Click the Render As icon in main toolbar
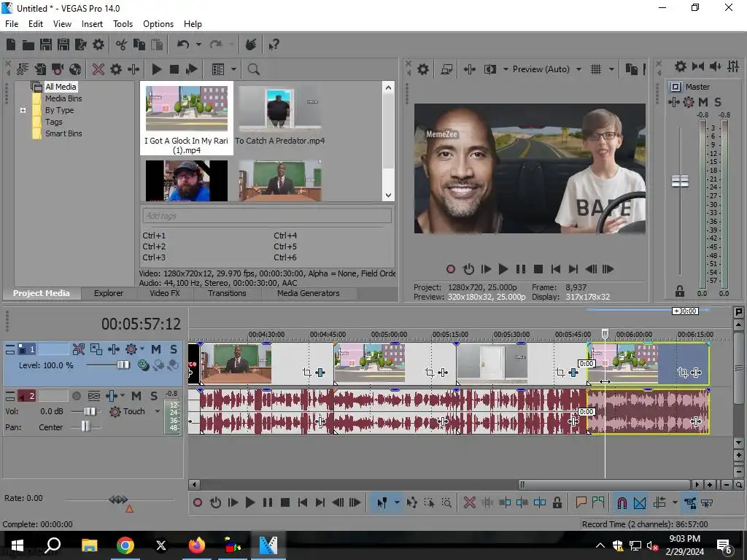Image resolution: width=747 pixels, height=560 pixels. coord(80,44)
